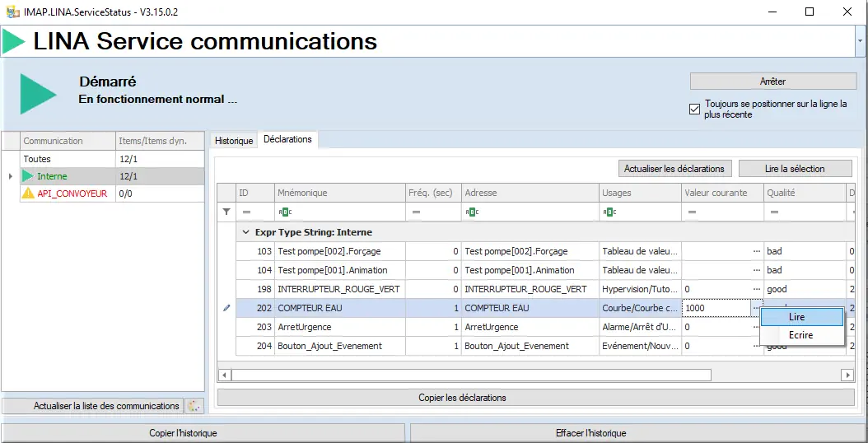Screen dimensions: 868x443
Task: Click the palette icon beside Actualiser la liste
Action: pos(194,406)
